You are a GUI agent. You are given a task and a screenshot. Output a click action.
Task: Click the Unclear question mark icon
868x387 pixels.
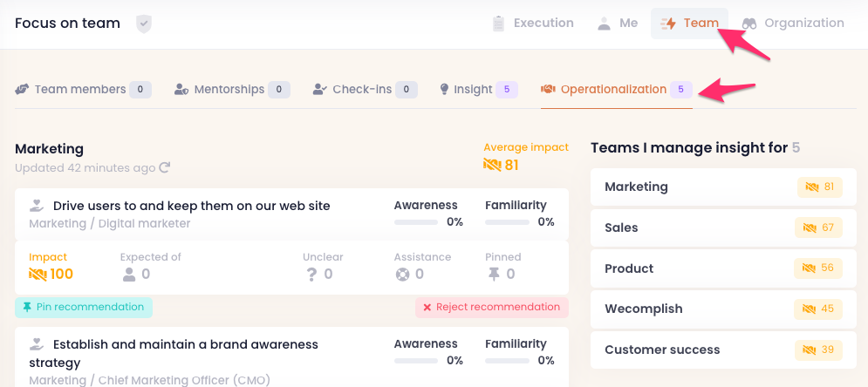pyautogui.click(x=311, y=275)
